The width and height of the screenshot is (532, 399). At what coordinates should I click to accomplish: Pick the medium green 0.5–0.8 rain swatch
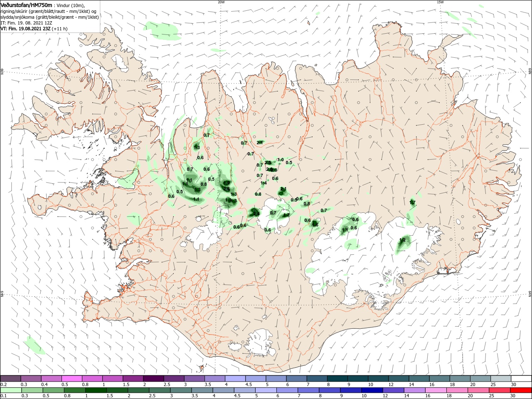pos(53,390)
